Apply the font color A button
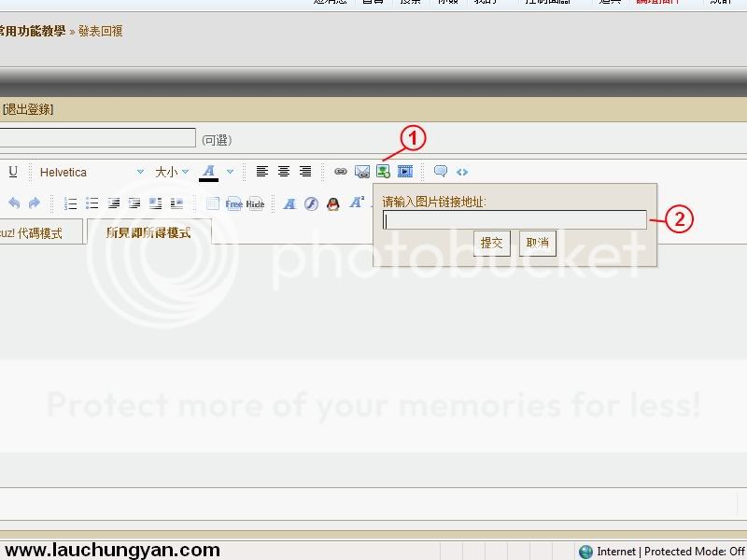The image size is (747, 560). pyautogui.click(x=208, y=172)
